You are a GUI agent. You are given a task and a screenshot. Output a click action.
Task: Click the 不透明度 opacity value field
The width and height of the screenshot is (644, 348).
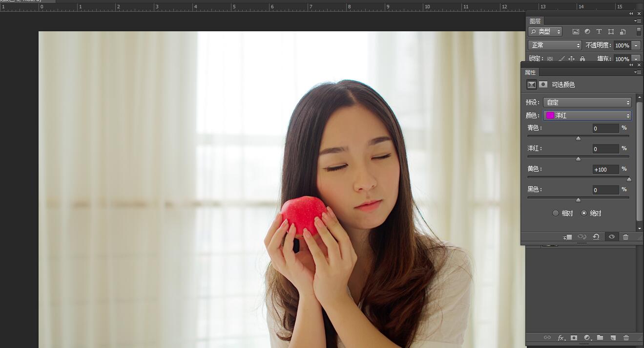(x=622, y=45)
